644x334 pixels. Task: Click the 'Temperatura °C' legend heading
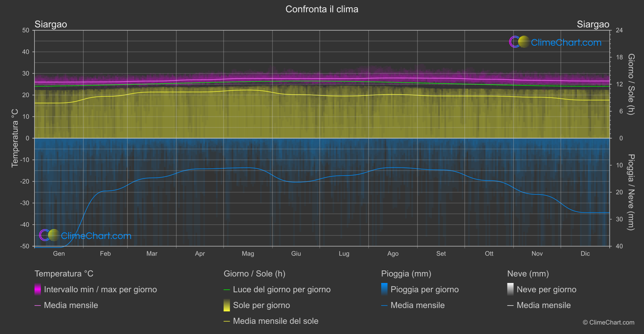(64, 274)
